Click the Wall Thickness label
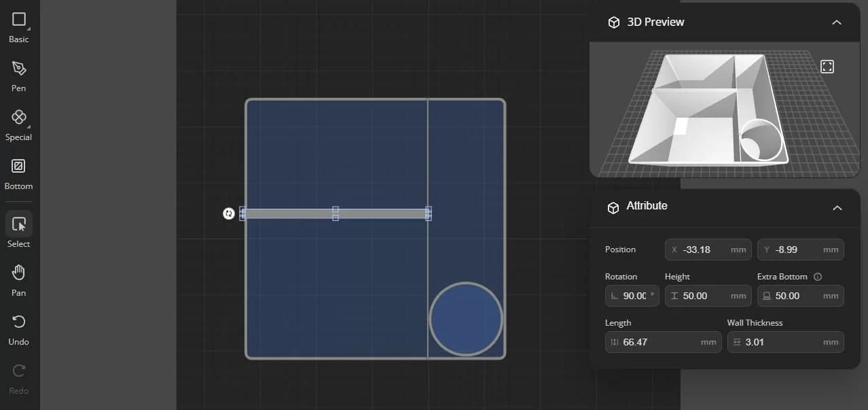The image size is (868, 410). tap(755, 323)
